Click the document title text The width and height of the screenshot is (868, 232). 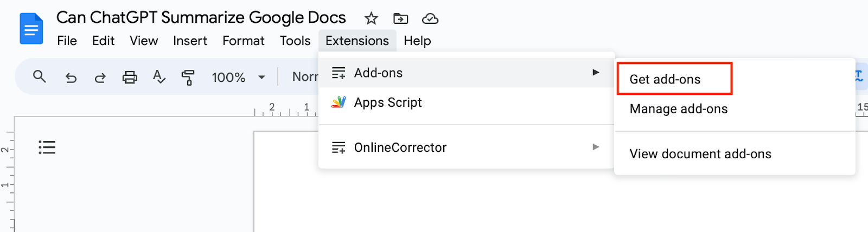point(201,17)
